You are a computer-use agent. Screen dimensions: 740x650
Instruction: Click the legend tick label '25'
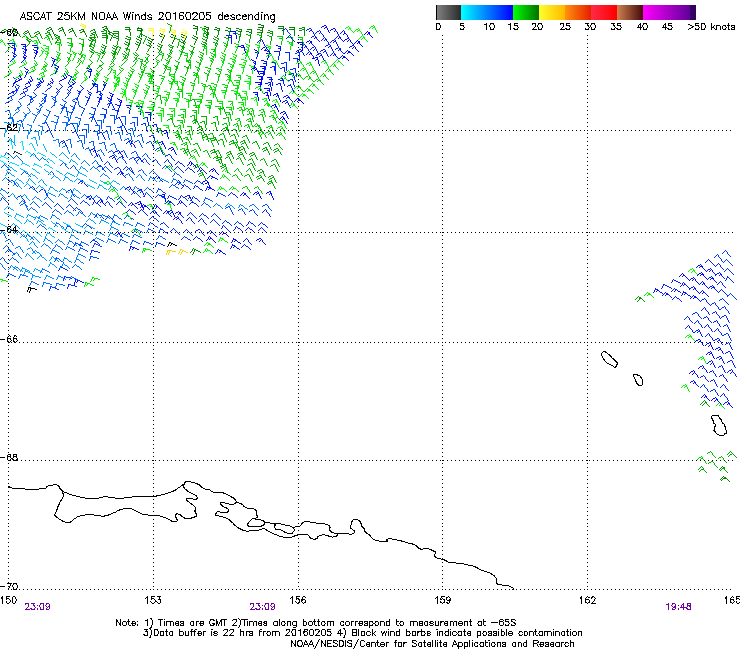565,26
